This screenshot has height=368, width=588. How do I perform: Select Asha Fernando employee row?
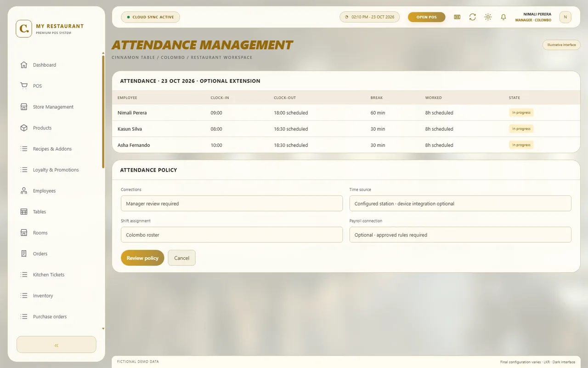pyautogui.click(x=346, y=145)
